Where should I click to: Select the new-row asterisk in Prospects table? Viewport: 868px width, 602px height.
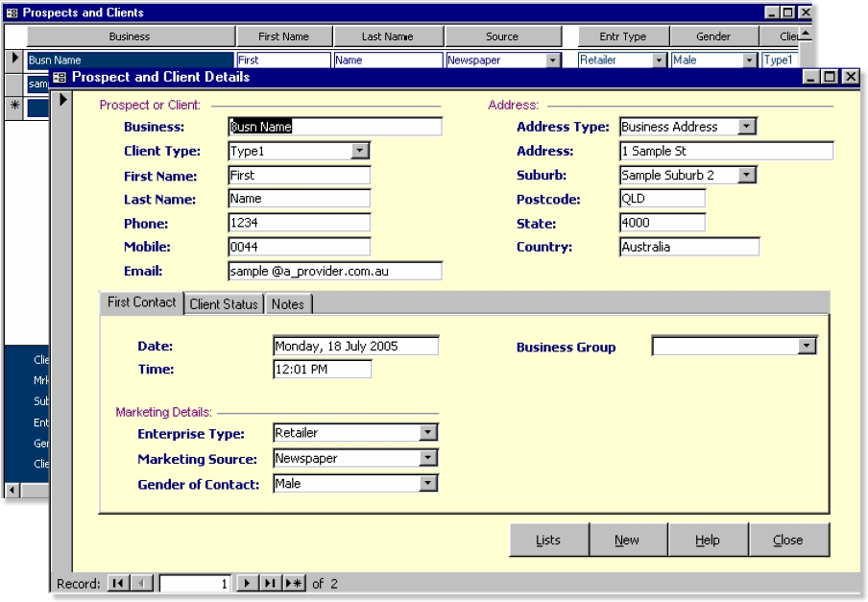(x=14, y=107)
